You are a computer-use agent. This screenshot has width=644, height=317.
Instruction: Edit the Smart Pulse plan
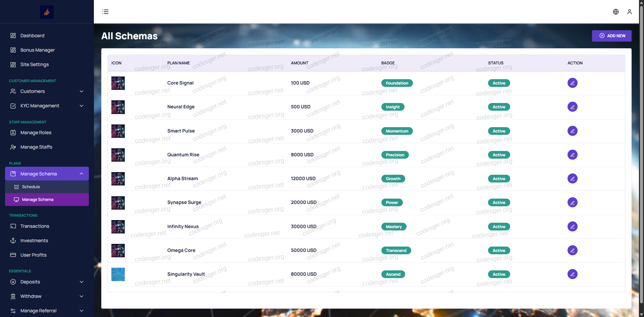tap(572, 131)
